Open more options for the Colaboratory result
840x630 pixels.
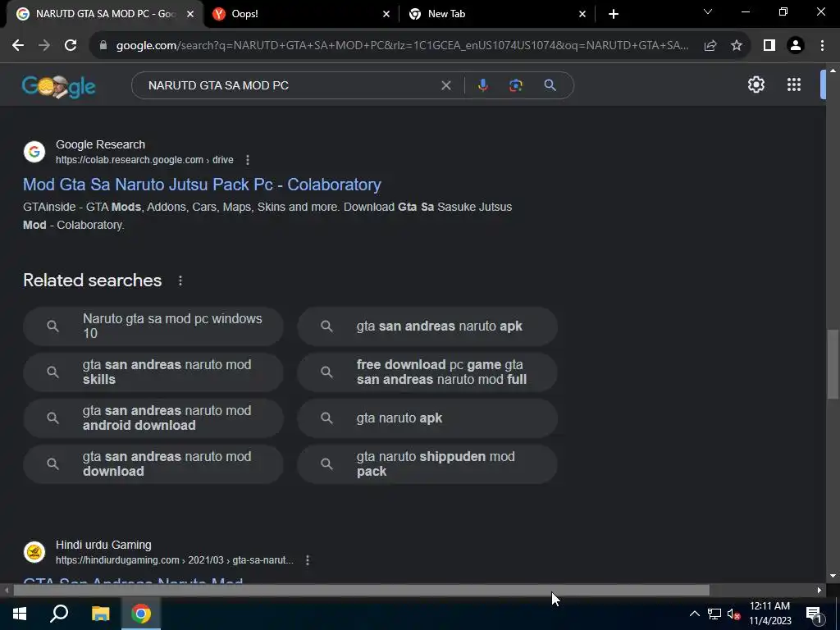pos(248,160)
